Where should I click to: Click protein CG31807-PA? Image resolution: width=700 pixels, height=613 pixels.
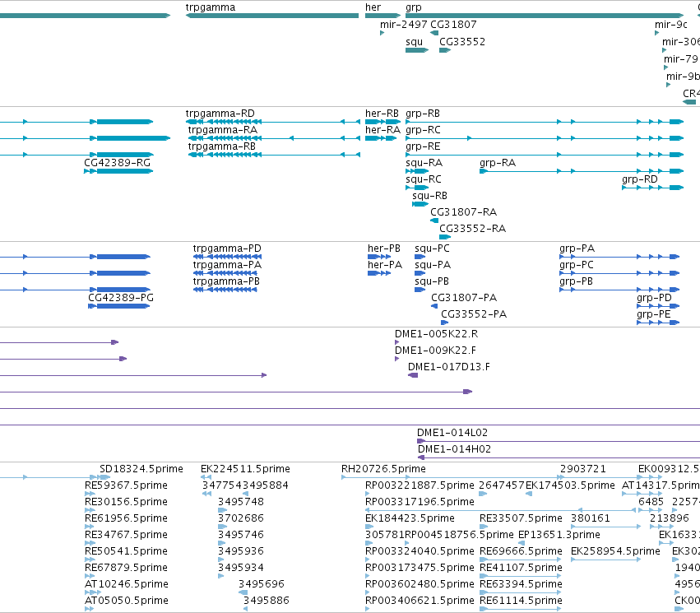coord(434,306)
